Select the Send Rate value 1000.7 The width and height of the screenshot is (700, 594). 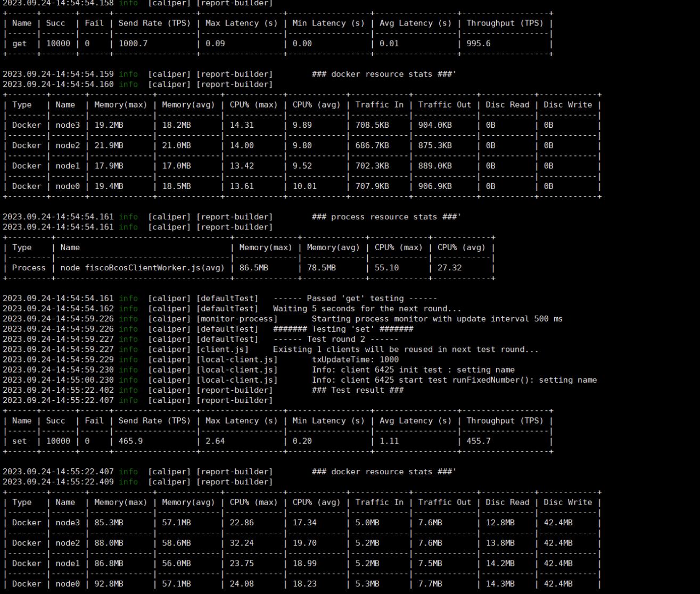tap(133, 44)
